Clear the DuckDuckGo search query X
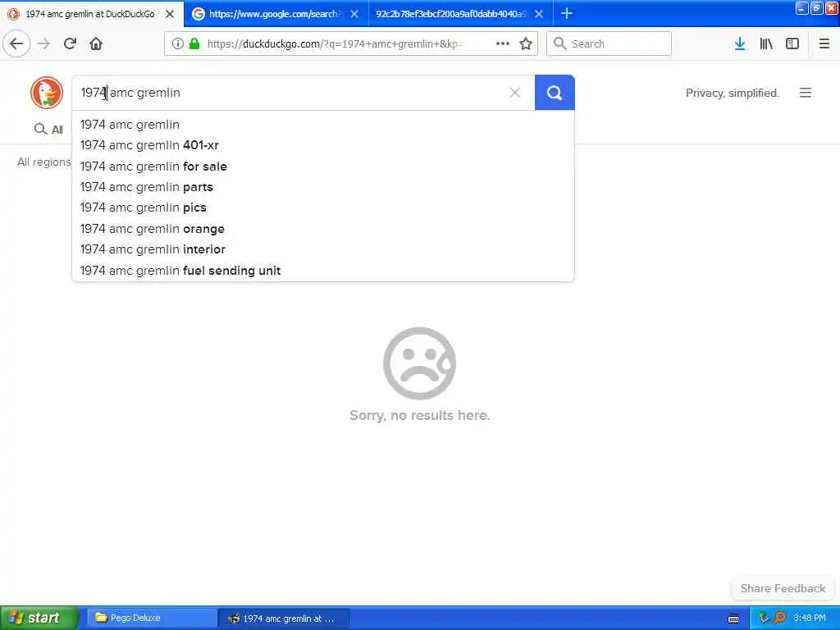 coord(515,93)
